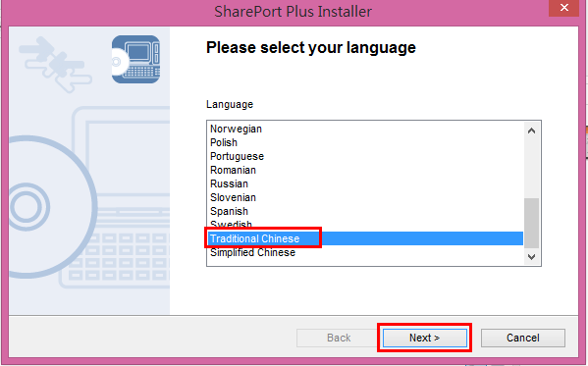Choose Simplified Chinese from the list
588x366 pixels.
click(x=365, y=252)
